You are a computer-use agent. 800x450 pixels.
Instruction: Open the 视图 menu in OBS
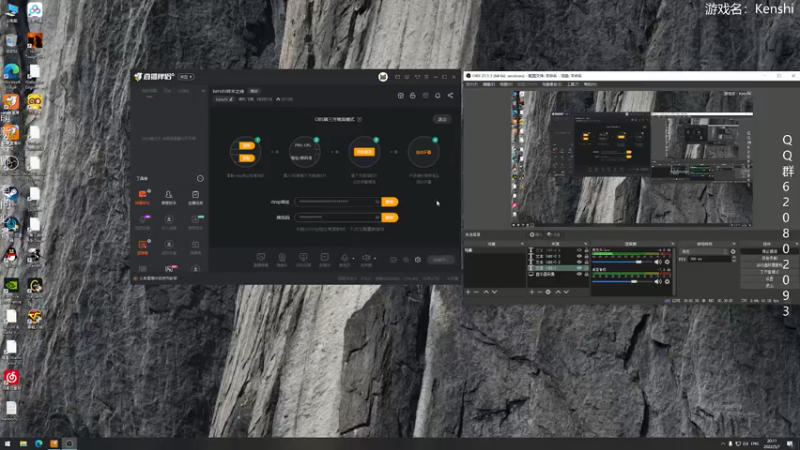click(x=506, y=84)
